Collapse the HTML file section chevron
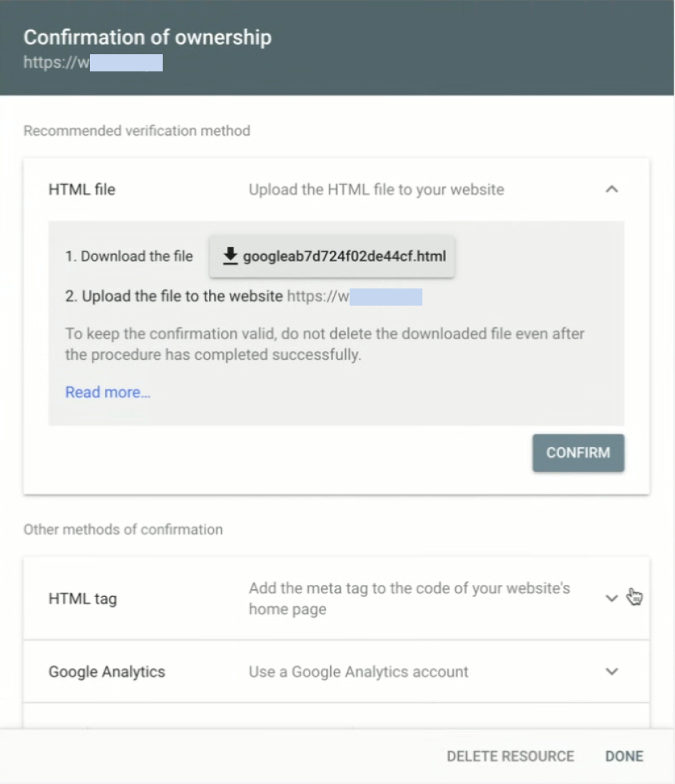This screenshot has height=784, width=675. [611, 189]
